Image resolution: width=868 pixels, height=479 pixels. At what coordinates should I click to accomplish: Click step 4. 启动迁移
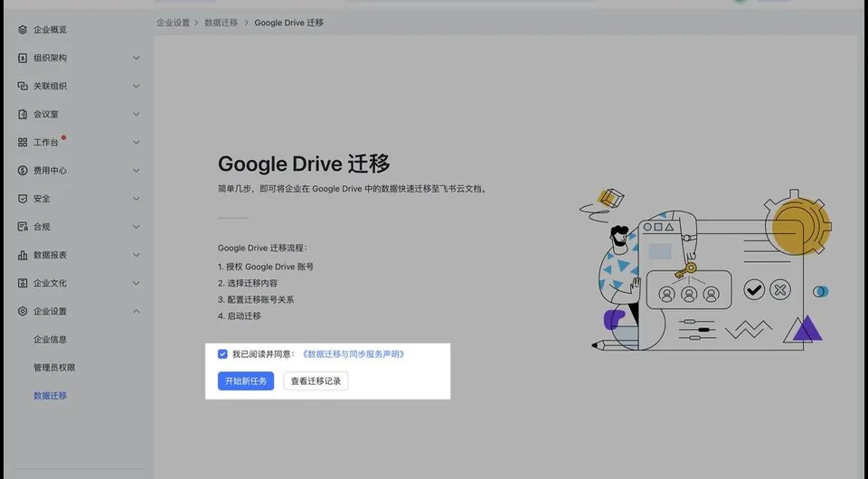click(x=239, y=316)
